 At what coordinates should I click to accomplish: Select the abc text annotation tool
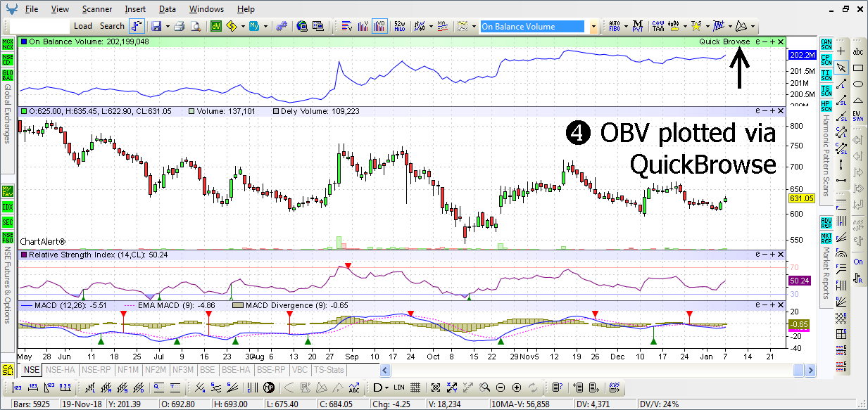pos(858,51)
